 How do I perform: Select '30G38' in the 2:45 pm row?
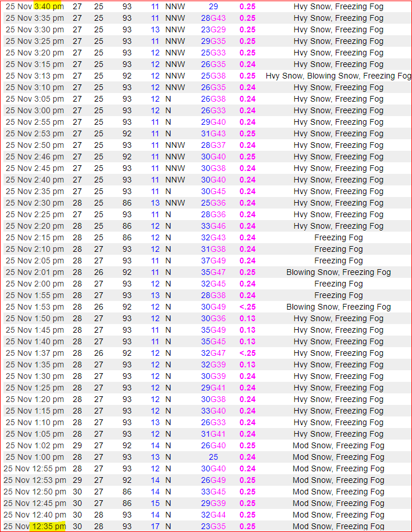point(213,168)
